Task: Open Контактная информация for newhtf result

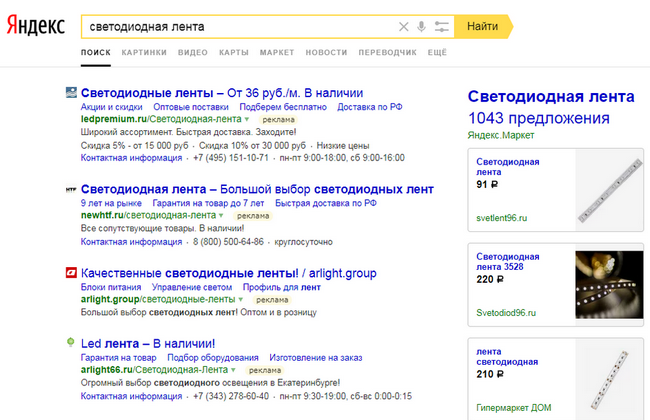Action: (x=131, y=242)
